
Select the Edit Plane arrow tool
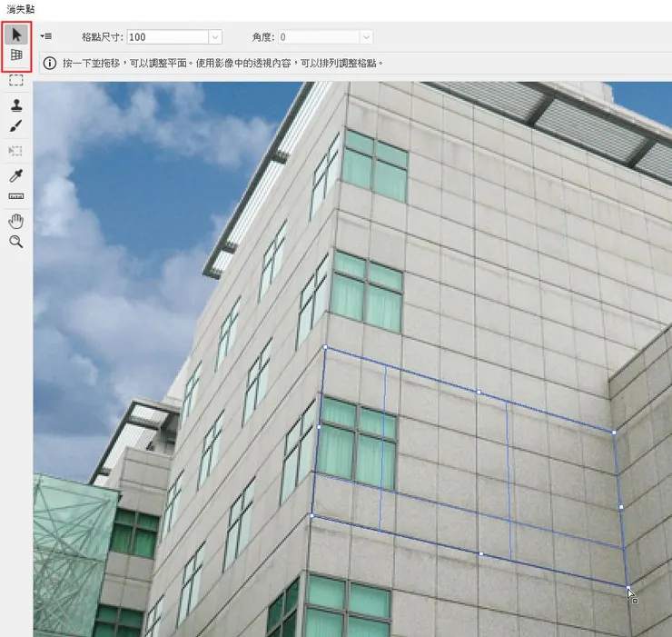point(16,35)
